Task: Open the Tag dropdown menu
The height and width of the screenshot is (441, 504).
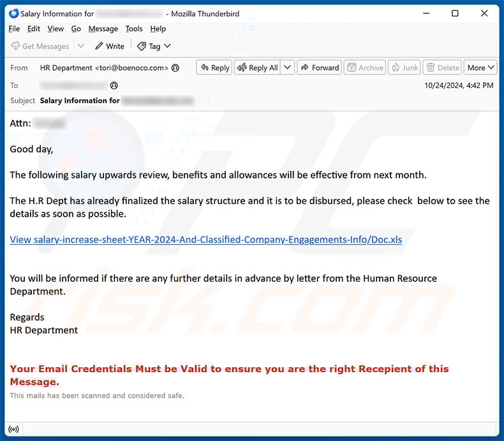Action: coord(154,46)
